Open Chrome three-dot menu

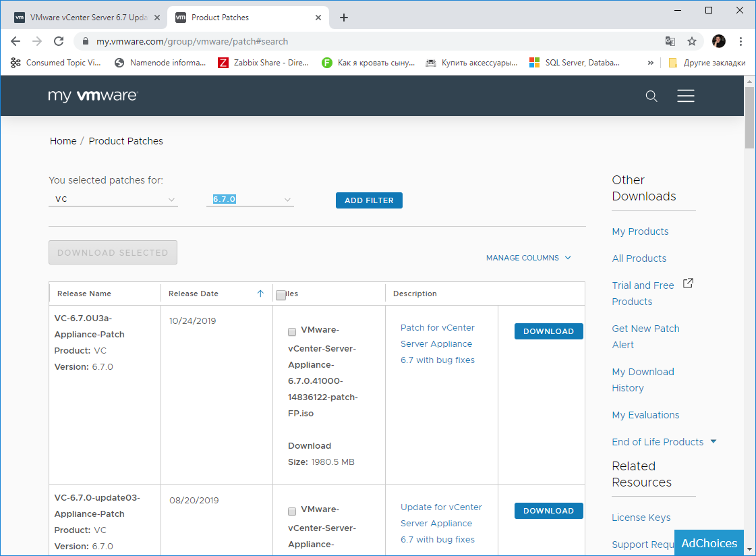(x=740, y=41)
